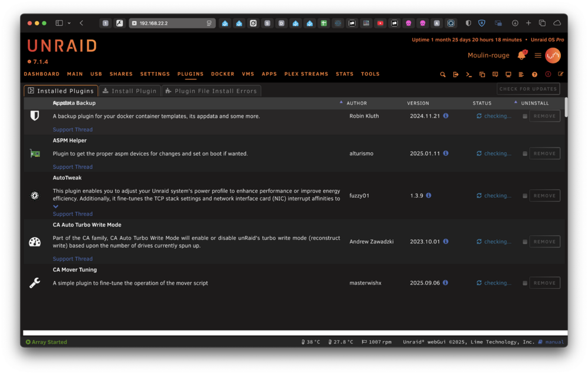Click info icon beside version 2025.01.11
The image size is (588, 374).
pos(446,153)
